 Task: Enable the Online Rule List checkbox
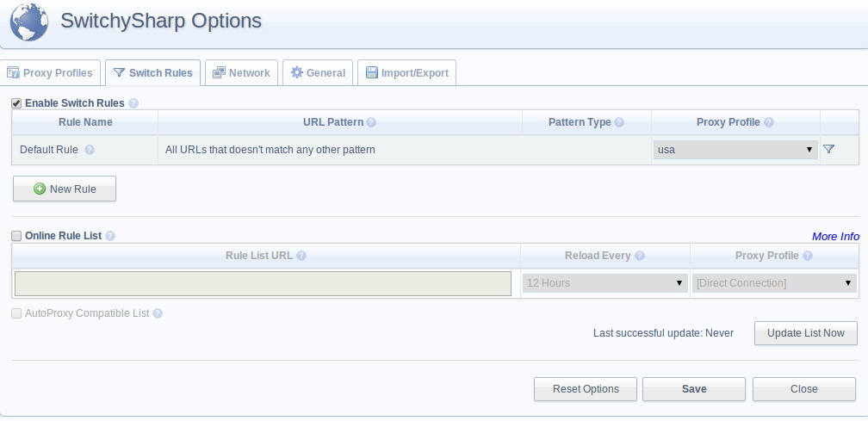click(16, 236)
